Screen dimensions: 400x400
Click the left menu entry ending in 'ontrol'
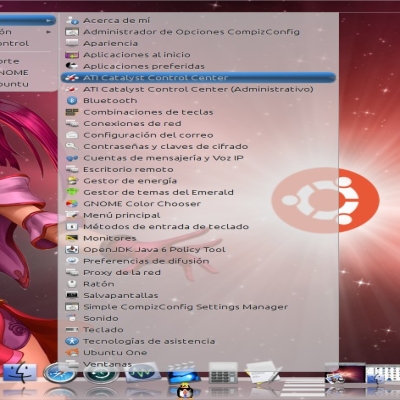(x=27, y=43)
